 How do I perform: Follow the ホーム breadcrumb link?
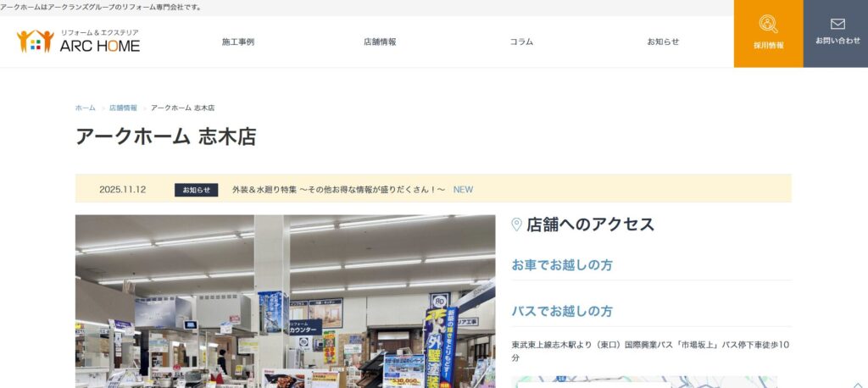86,108
